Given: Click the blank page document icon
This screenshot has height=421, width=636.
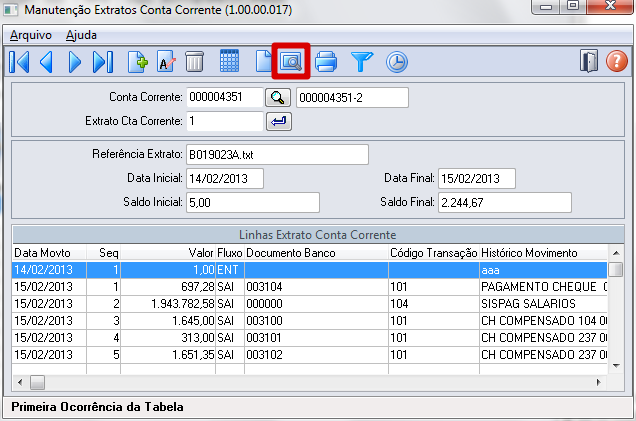Looking at the screenshot, I should point(264,62).
